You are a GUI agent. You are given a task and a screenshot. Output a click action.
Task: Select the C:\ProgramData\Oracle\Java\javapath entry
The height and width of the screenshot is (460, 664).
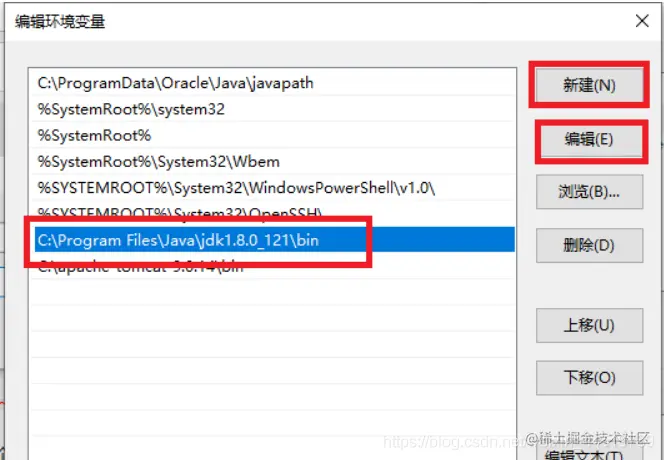click(273, 83)
